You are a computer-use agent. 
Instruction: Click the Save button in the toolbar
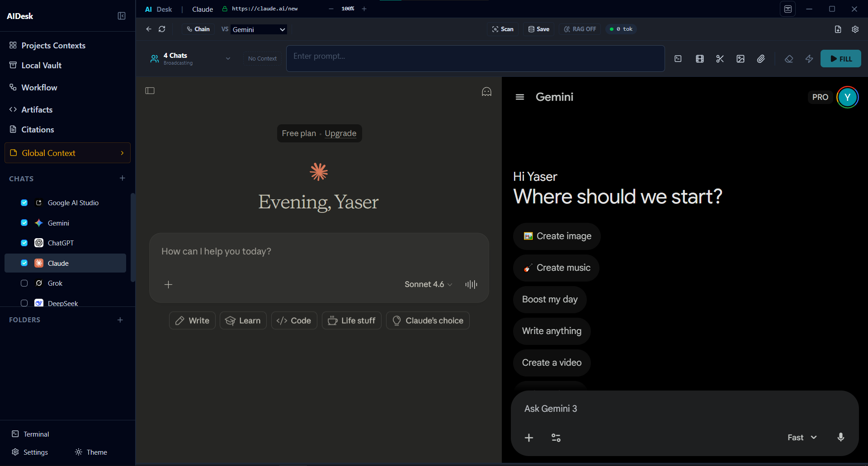(538, 29)
